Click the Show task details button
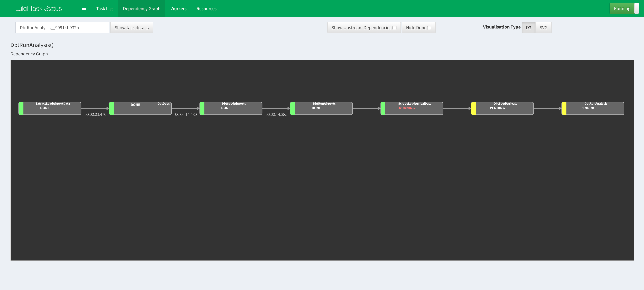This screenshot has height=290, width=644. [131, 27]
